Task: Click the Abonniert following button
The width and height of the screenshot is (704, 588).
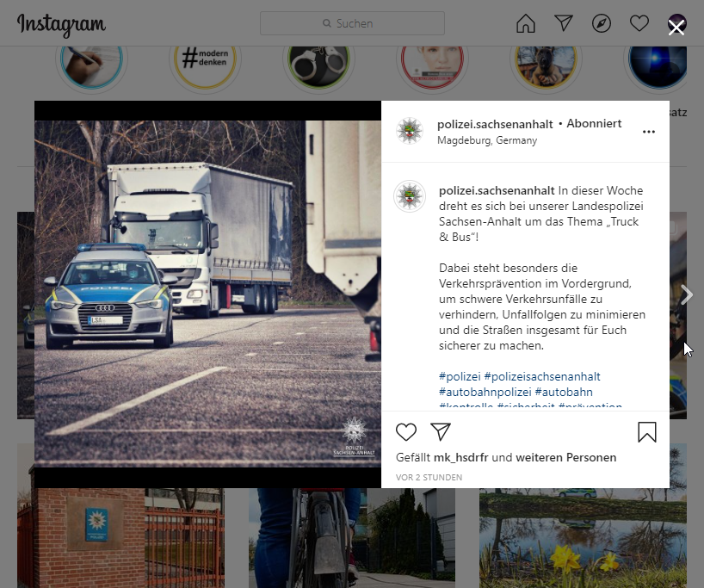Action: pyautogui.click(x=594, y=124)
